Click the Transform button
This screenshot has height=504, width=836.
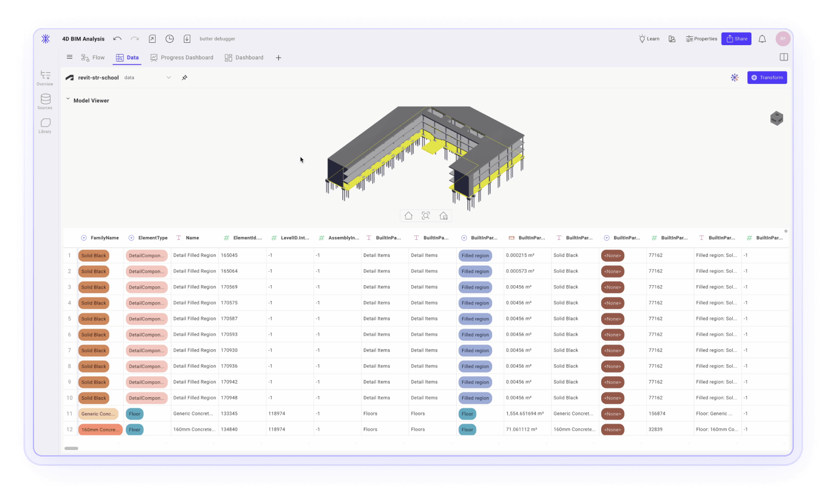pyautogui.click(x=767, y=77)
